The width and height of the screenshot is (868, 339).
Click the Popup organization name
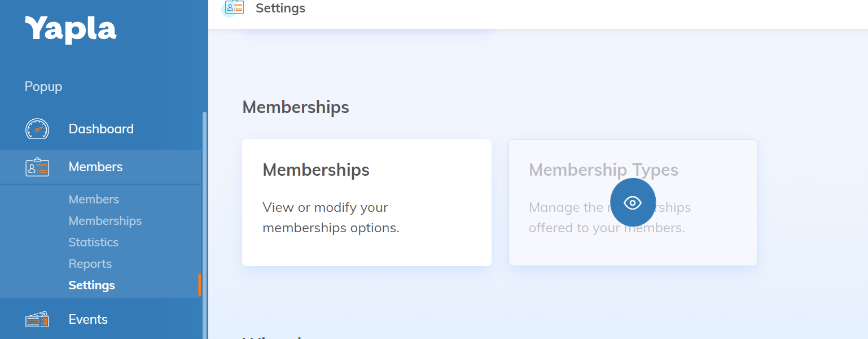pos(43,87)
